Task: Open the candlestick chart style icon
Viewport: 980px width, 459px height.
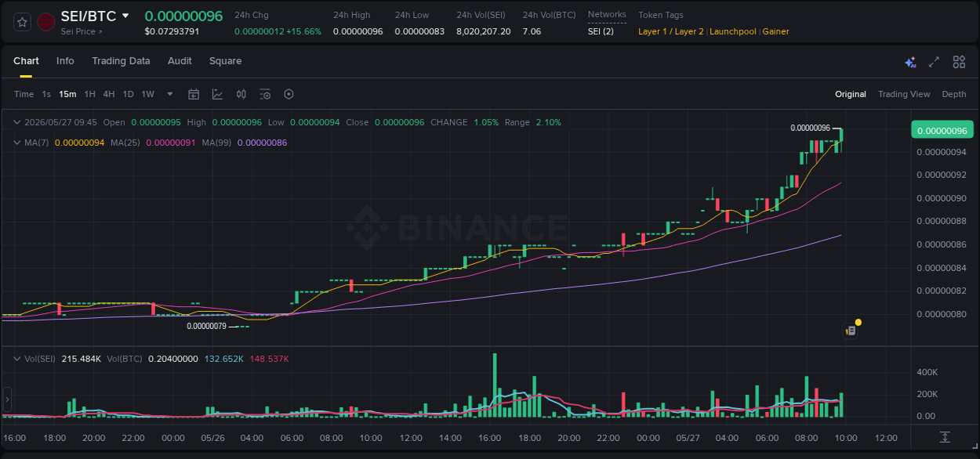Action: (241, 94)
